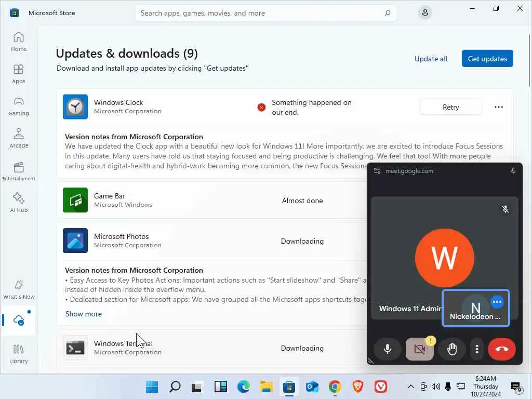Image resolution: width=532 pixels, height=399 pixels.
Task: Switch to Google Chrome on the taskbar
Action: pos(335,387)
